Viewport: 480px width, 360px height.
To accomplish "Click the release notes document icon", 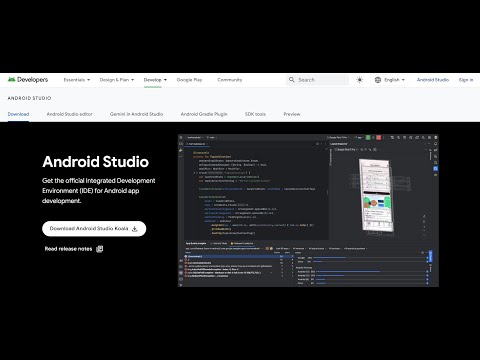I will tap(99, 249).
